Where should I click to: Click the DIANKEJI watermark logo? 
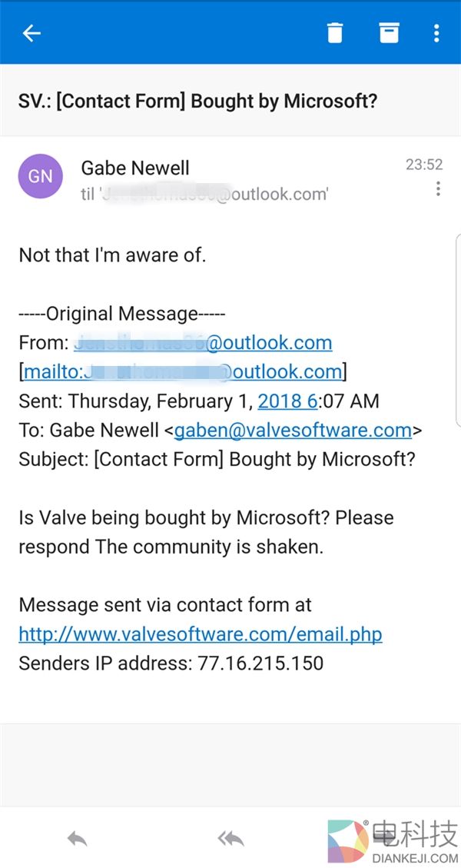point(392,842)
